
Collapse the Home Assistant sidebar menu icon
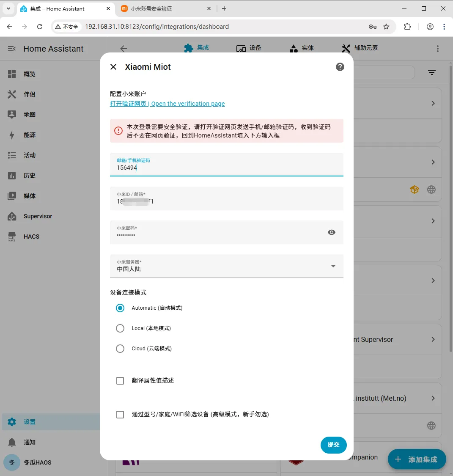(11, 49)
